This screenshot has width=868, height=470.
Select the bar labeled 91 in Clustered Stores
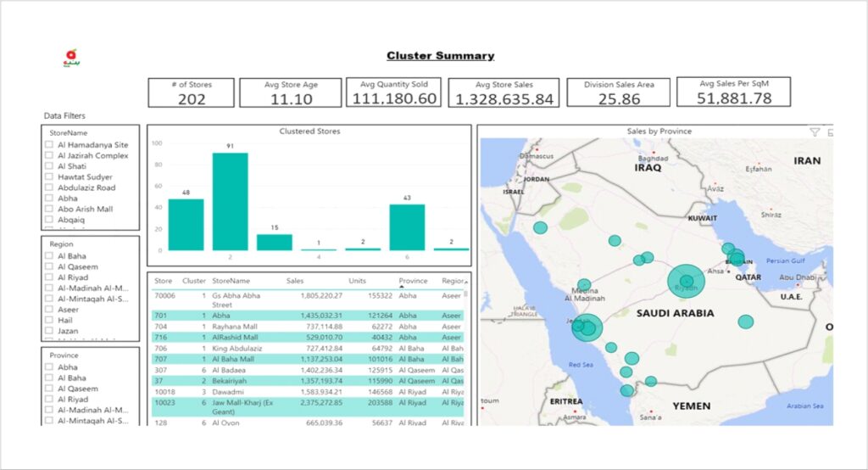tap(230, 201)
